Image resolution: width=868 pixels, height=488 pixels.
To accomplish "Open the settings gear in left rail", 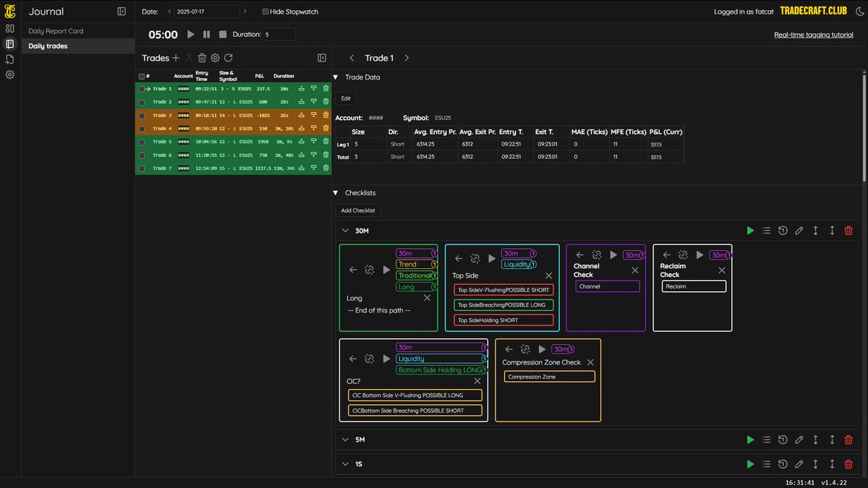I will point(10,74).
